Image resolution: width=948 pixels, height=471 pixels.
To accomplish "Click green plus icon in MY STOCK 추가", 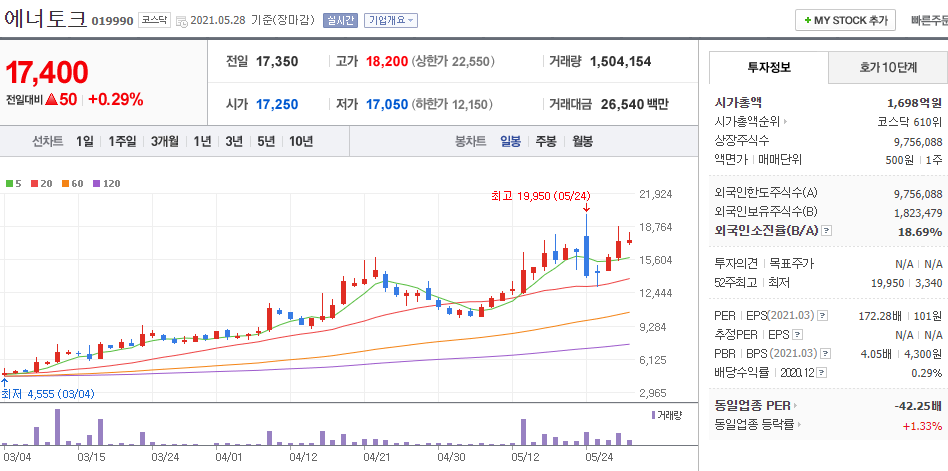I will pyautogui.click(x=808, y=21).
